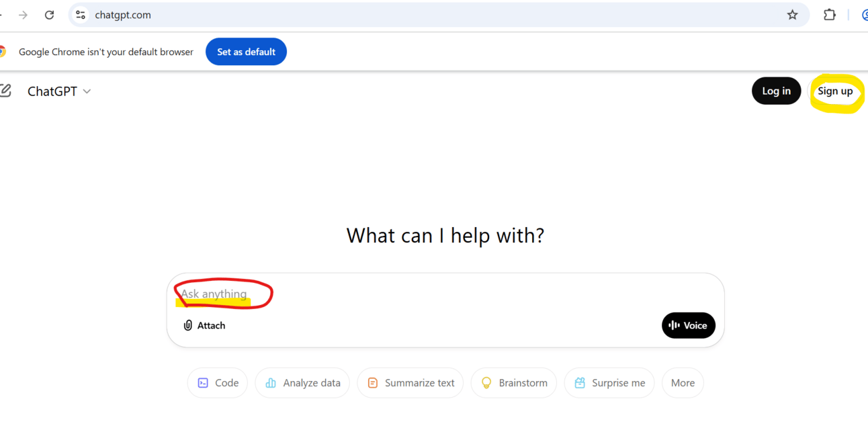The image size is (868, 430).
Task: Choose the Analyze data suggestion
Action: (x=302, y=383)
